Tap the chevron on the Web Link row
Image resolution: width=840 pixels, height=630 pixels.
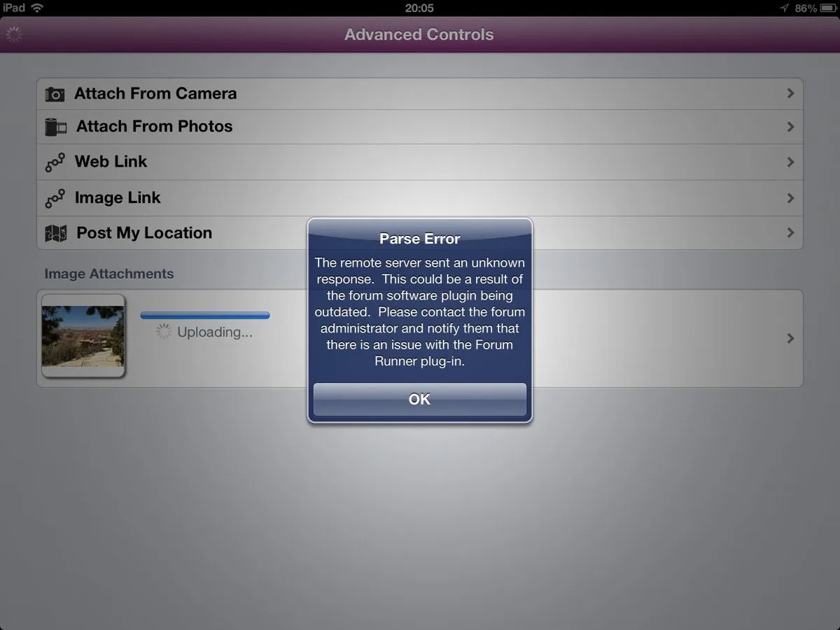point(790,162)
